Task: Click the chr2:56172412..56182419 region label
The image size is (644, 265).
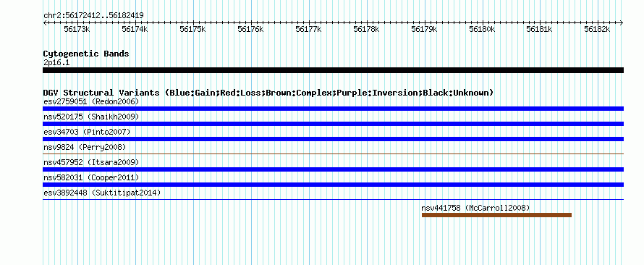Action: pyautogui.click(x=93, y=16)
